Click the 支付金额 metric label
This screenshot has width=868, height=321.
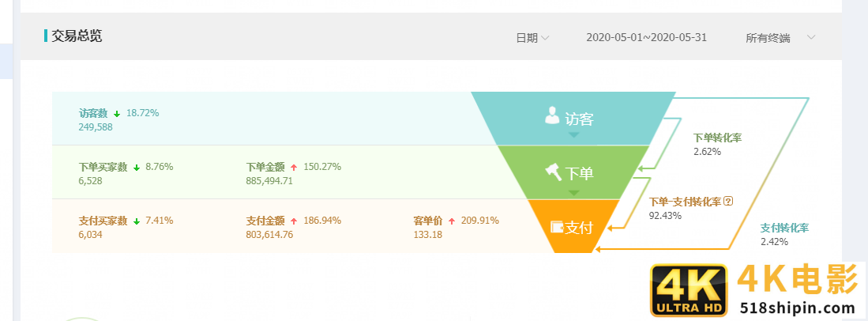coord(265,221)
